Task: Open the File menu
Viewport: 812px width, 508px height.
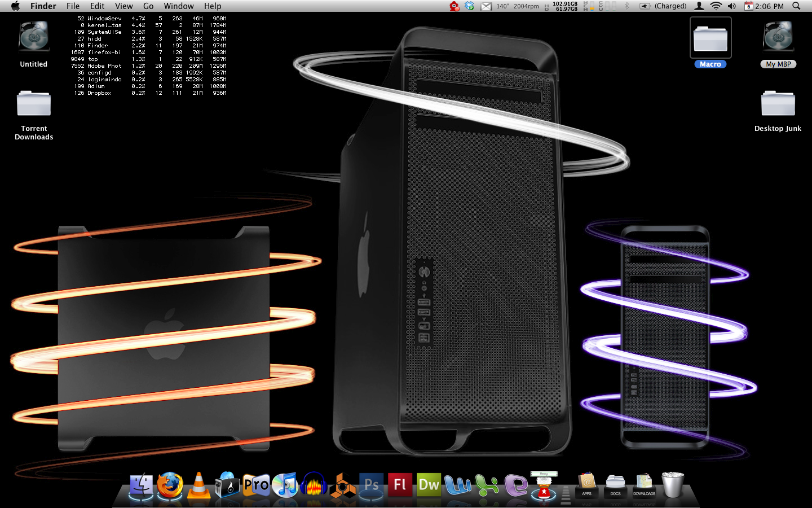Action: click(73, 6)
